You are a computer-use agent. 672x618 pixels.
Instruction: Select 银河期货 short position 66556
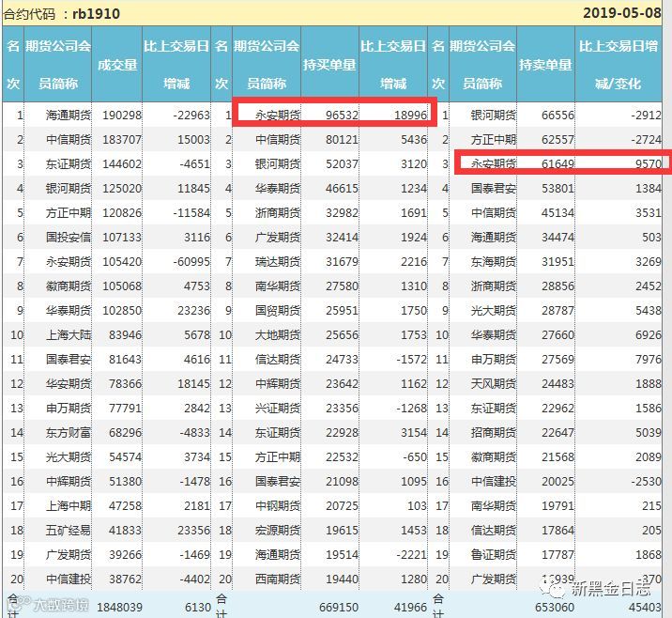point(557,115)
